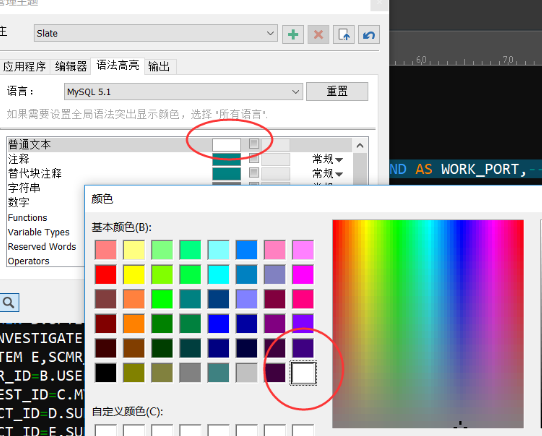Click the syntax list scroll-up arrow
542x436 pixels.
tap(360, 146)
